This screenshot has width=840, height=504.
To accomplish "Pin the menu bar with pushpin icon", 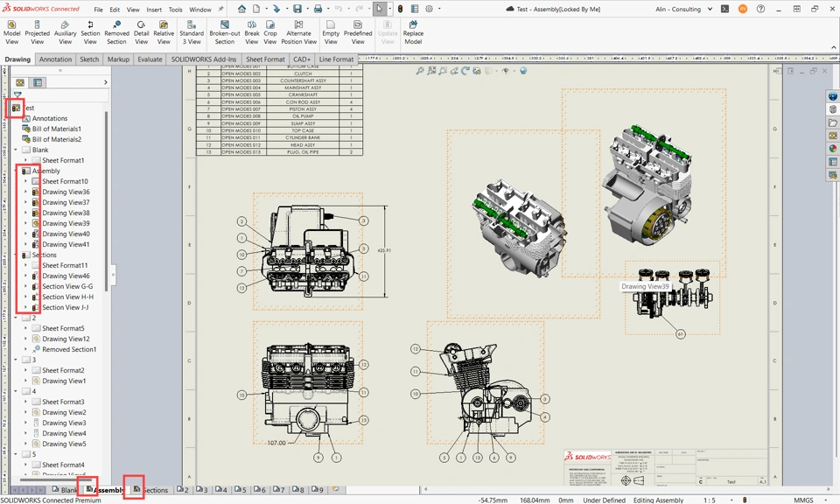I will [220, 10].
